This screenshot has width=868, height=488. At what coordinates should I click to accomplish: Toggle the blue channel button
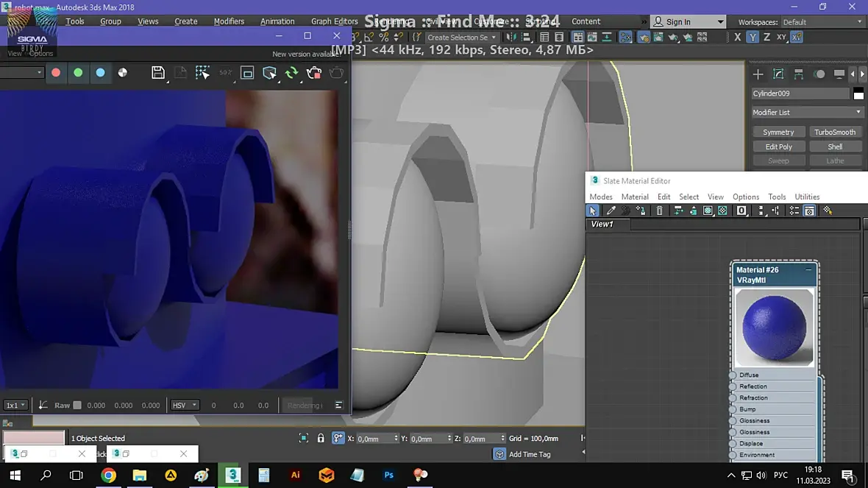[x=100, y=72]
